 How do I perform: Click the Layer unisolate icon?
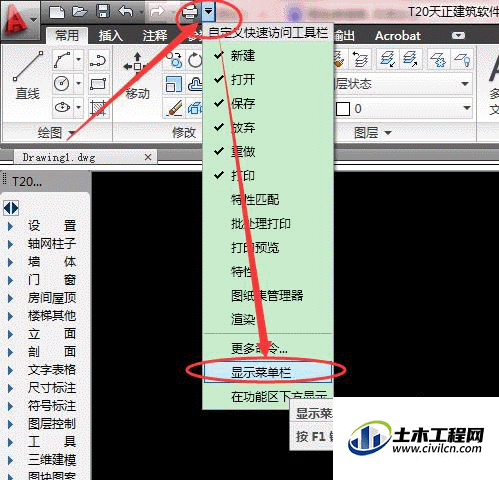[409, 59]
